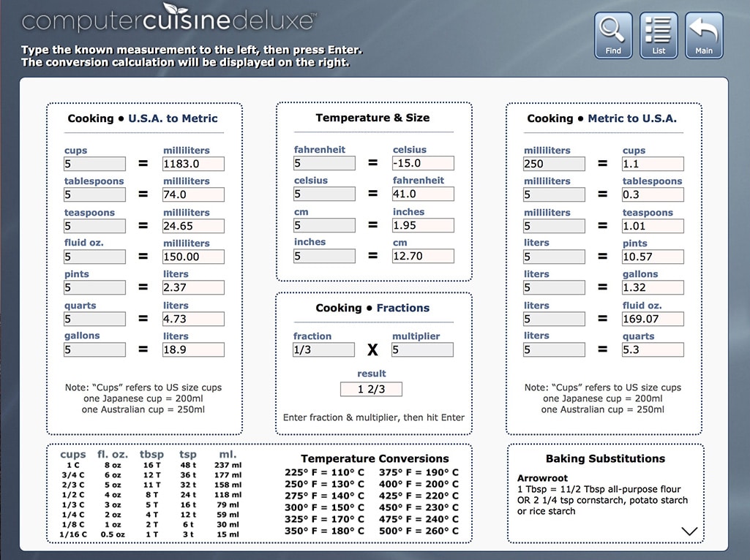The image size is (750, 560).
Task: Click the tablespoons result 0.3
Action: [x=653, y=194]
